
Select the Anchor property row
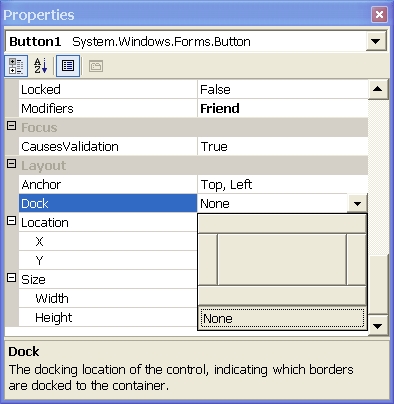(x=193, y=184)
